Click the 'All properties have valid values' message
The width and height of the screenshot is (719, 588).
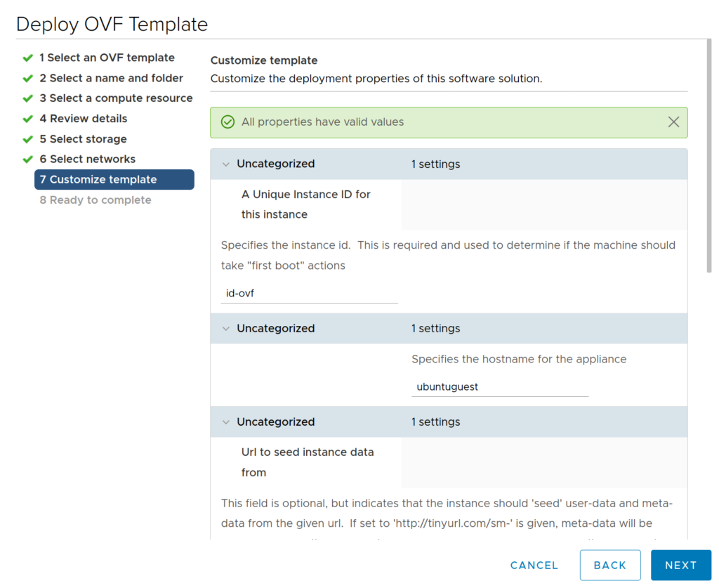[323, 122]
